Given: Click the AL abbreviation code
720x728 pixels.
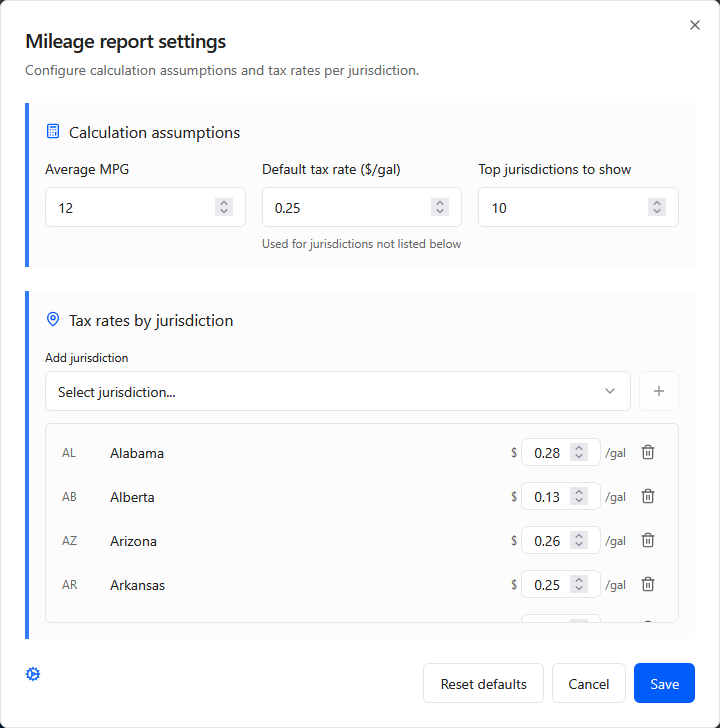Looking at the screenshot, I should (69, 453).
